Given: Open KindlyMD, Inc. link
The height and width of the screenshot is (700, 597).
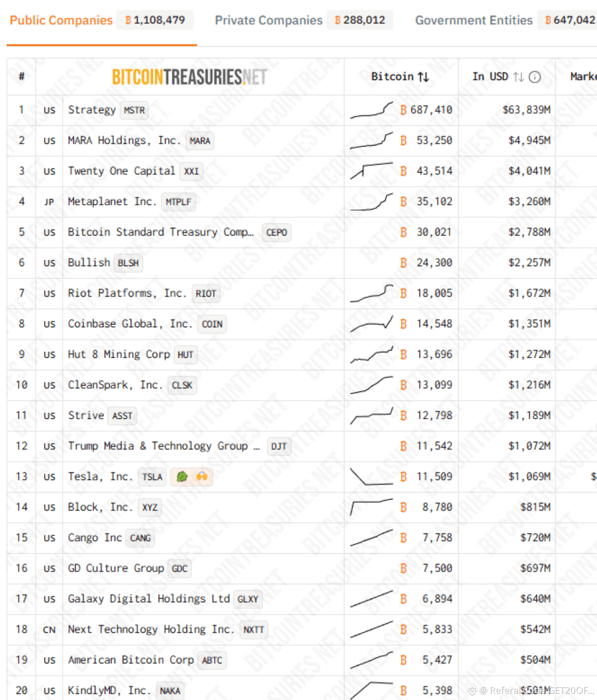Looking at the screenshot, I should [110, 691].
